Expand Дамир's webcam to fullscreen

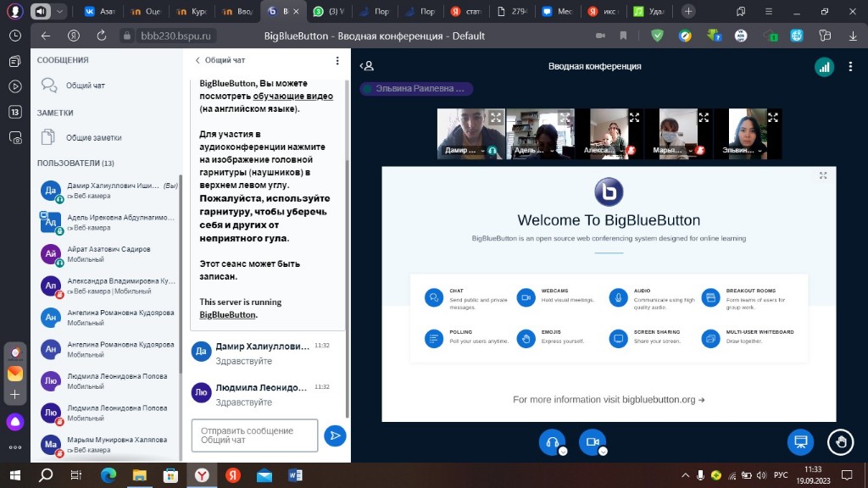point(496,118)
